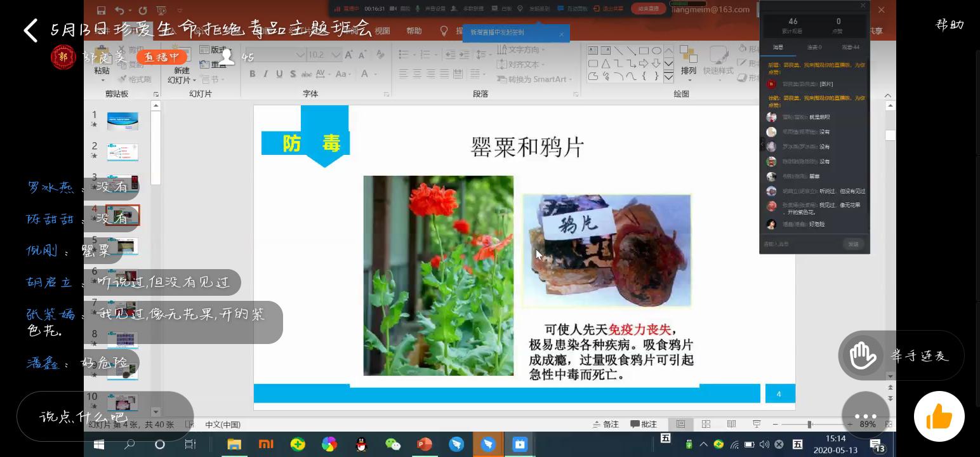Viewport: 980px width, 457px height.
Task: Open the 版式 layout dropdown
Action: 216,50
